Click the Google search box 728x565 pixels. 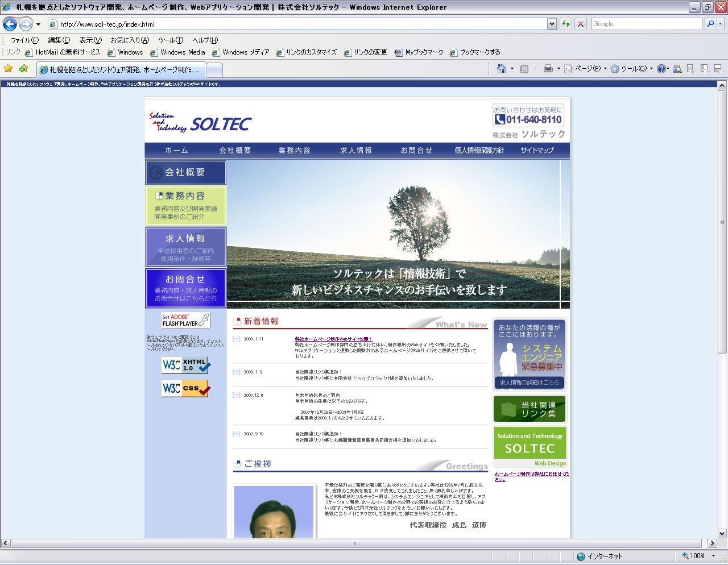(x=646, y=24)
